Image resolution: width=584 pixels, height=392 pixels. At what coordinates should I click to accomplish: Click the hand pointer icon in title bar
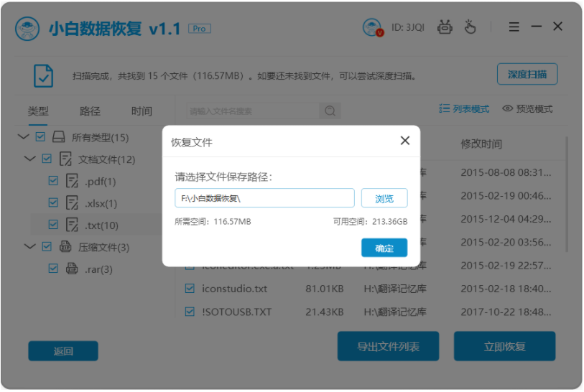tap(470, 27)
